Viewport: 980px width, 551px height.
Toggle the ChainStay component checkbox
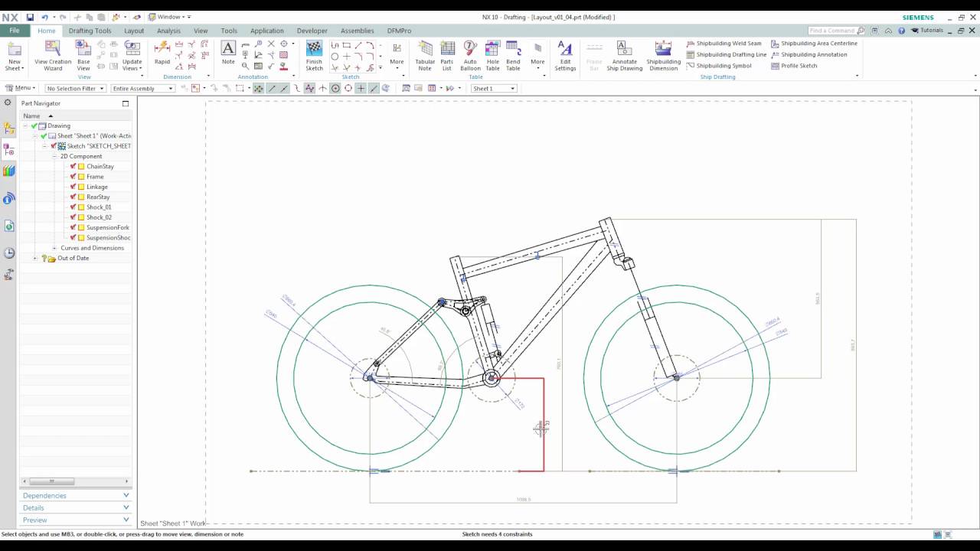point(73,166)
